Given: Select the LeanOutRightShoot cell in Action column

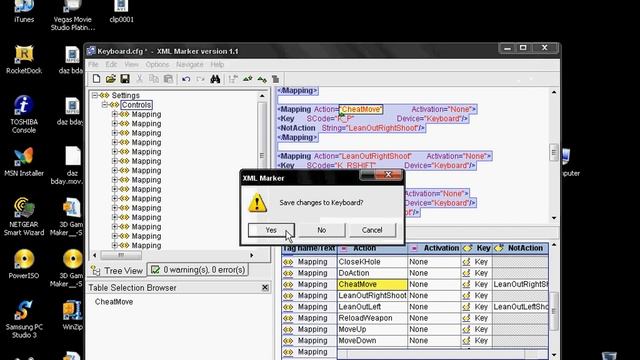Looking at the screenshot, I should pyautogui.click(x=372, y=296).
